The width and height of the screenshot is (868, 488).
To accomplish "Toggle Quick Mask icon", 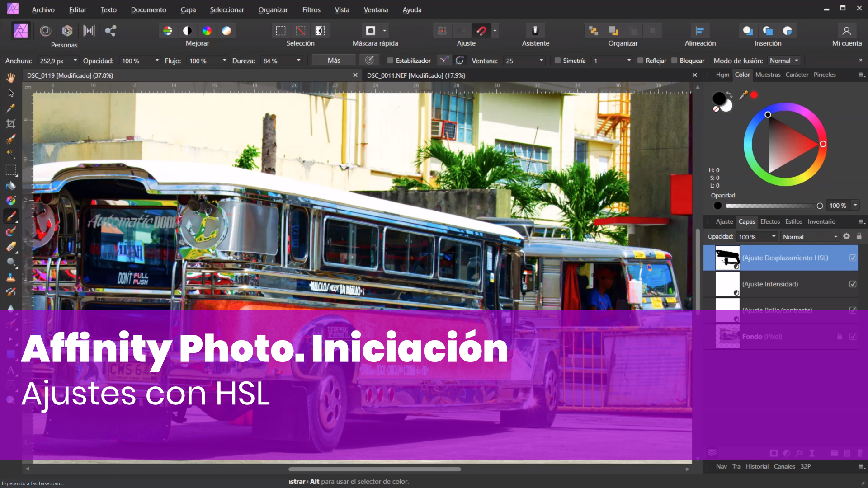I will [371, 31].
